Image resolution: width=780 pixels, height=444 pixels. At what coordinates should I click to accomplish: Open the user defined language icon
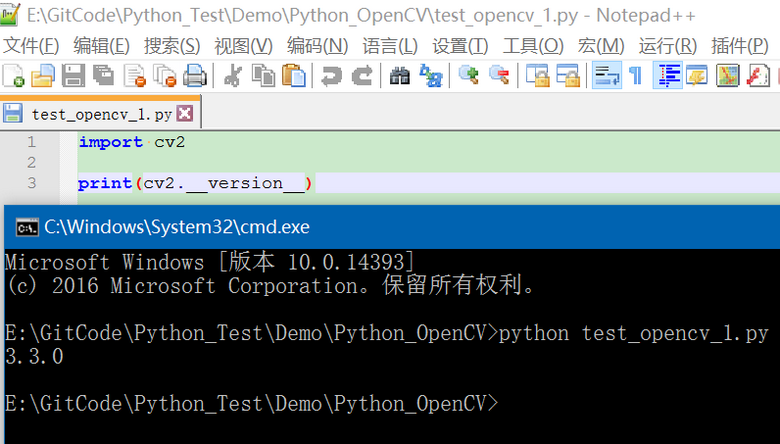click(697, 76)
